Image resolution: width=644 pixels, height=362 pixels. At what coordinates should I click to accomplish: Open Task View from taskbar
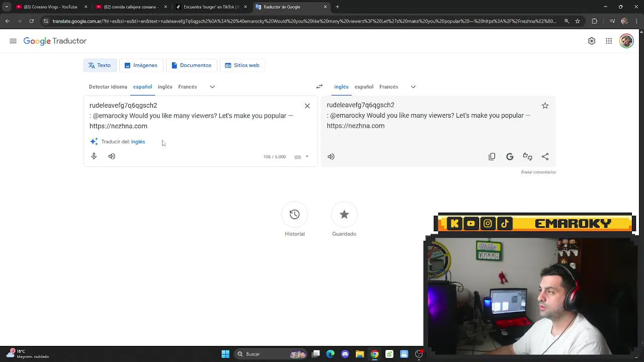pos(316,354)
